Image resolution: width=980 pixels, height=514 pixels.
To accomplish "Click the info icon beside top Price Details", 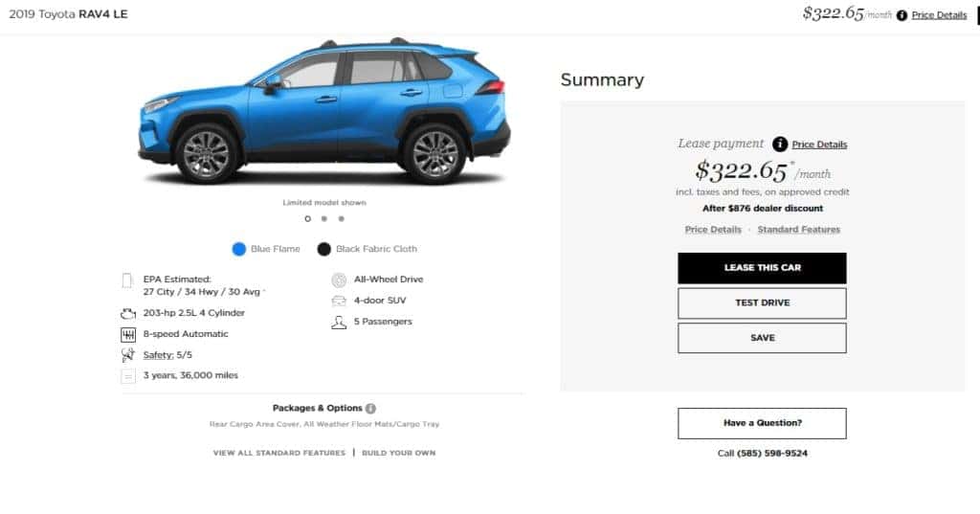I will pyautogui.click(x=902, y=15).
